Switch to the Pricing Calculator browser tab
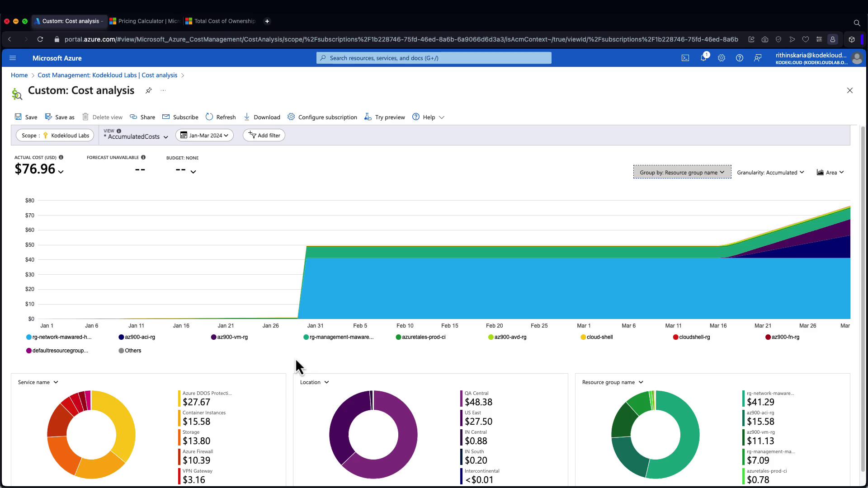Image resolution: width=868 pixels, height=488 pixels. 146,21
